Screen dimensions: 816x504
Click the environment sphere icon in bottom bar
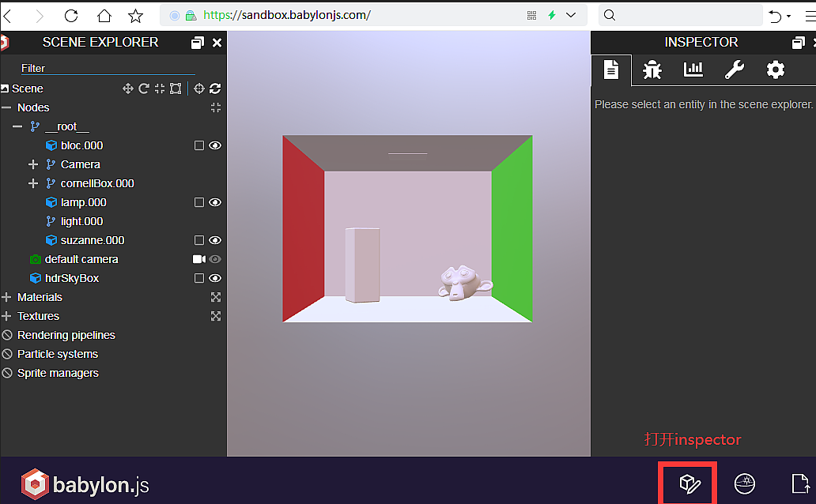(x=744, y=483)
